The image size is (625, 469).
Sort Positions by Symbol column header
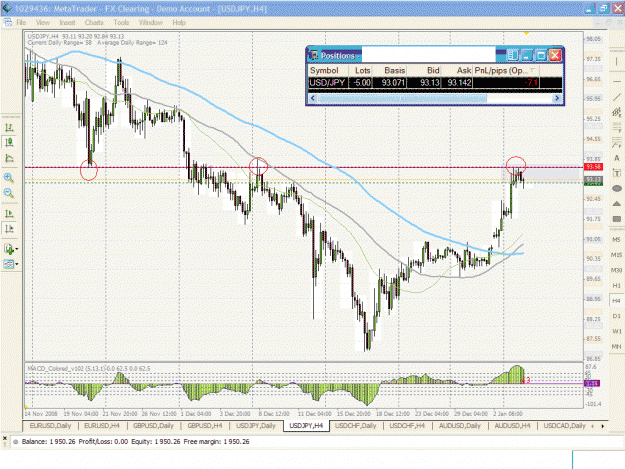point(328,71)
